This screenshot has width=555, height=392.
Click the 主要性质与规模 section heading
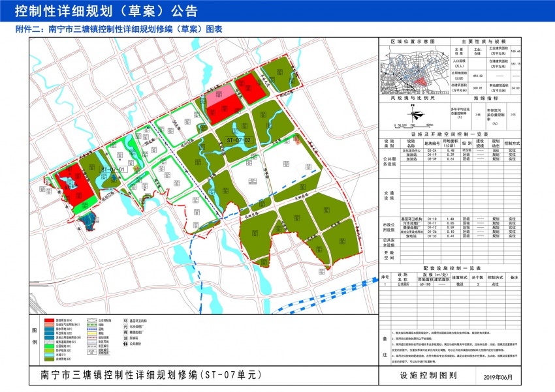(484, 42)
